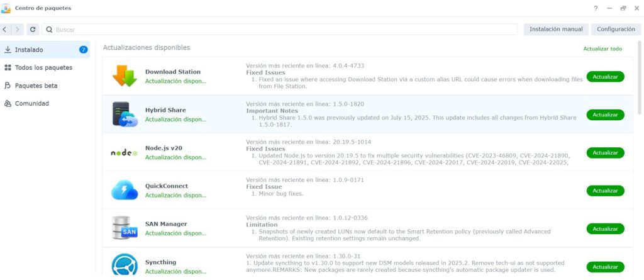Open the SAN Manager package icon
This screenshot has width=644, height=280.
coord(125,228)
